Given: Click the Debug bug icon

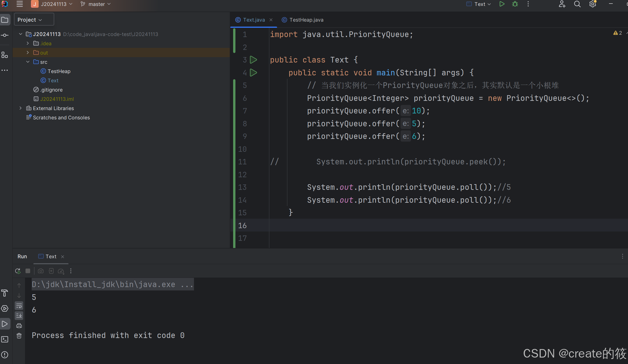Looking at the screenshot, I should (x=515, y=4).
